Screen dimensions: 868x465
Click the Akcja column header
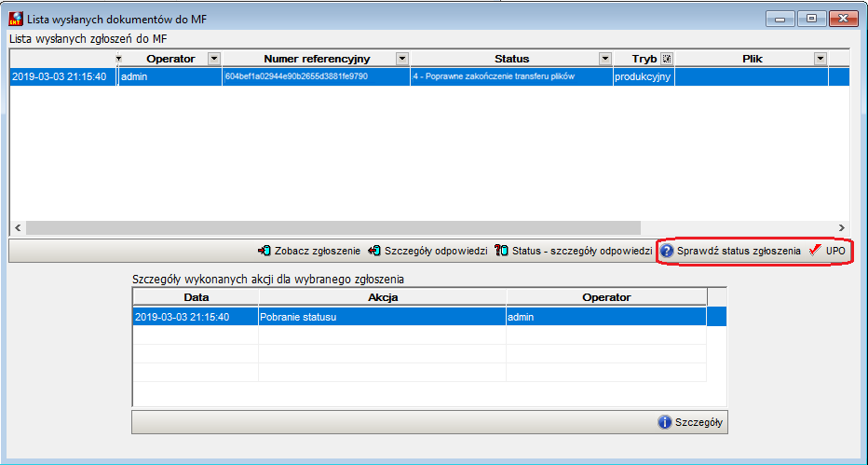coord(383,297)
